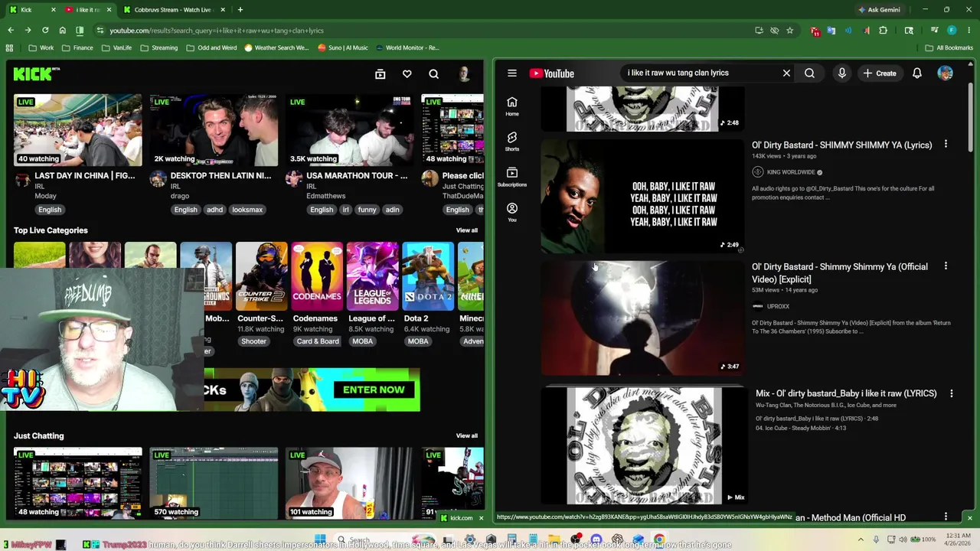Start voice search with microphone icon

pos(841,73)
